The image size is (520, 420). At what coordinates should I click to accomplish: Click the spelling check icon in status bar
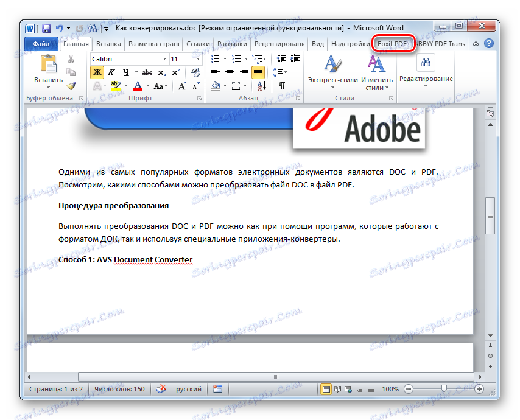pos(161,388)
